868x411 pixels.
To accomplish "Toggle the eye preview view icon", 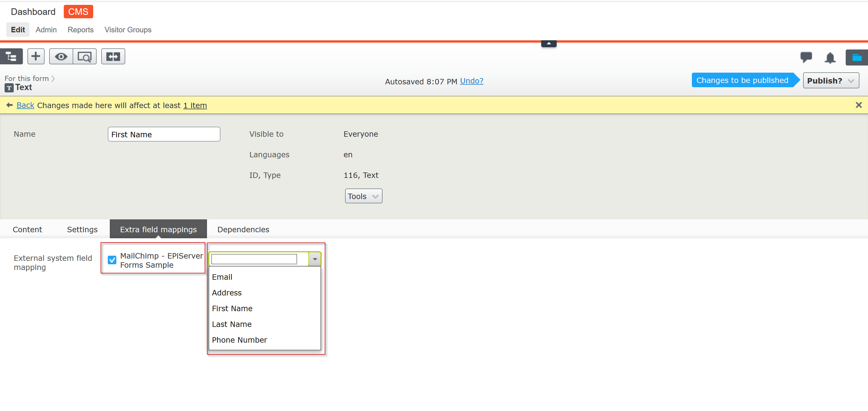I will click(x=61, y=56).
